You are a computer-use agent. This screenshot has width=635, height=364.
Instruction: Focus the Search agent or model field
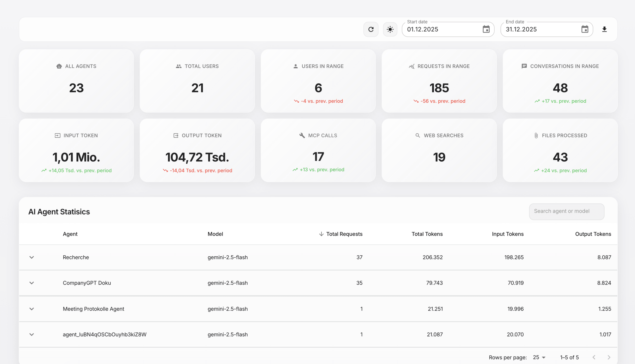tap(566, 211)
